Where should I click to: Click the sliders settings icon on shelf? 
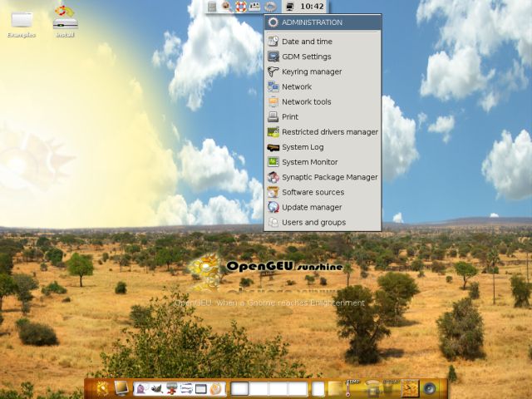[x=186, y=388]
